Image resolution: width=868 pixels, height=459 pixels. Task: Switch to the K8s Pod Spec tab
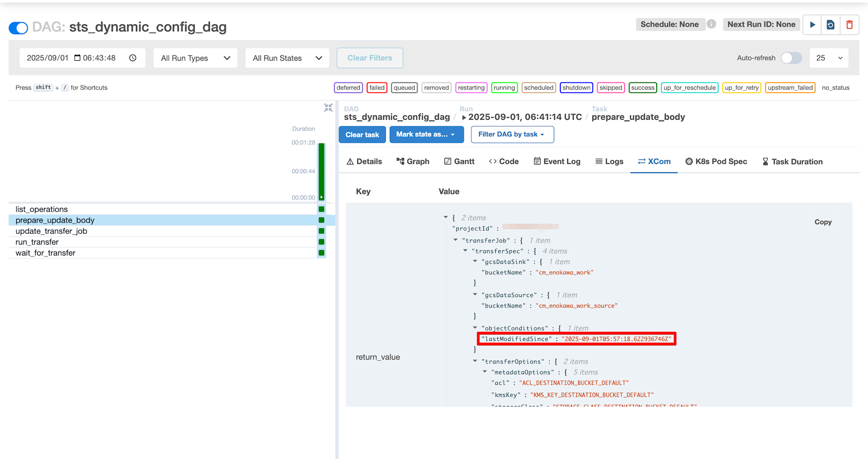point(716,161)
